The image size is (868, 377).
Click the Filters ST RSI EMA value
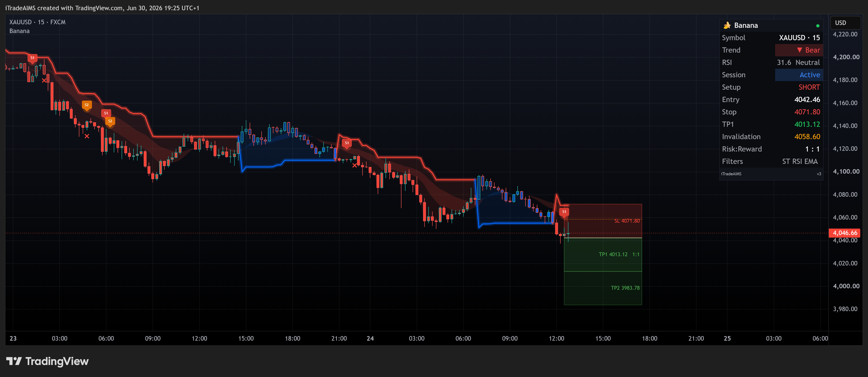pos(800,161)
